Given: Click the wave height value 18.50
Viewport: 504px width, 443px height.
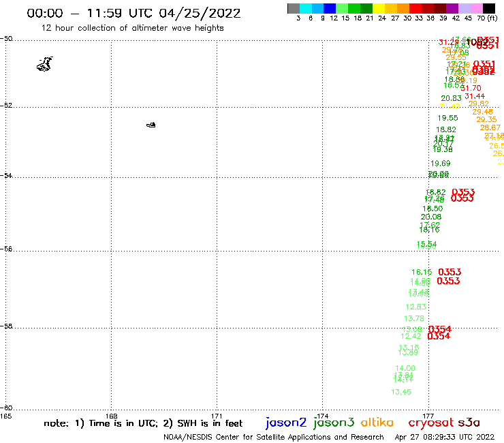Looking at the screenshot, I should 432,209.
